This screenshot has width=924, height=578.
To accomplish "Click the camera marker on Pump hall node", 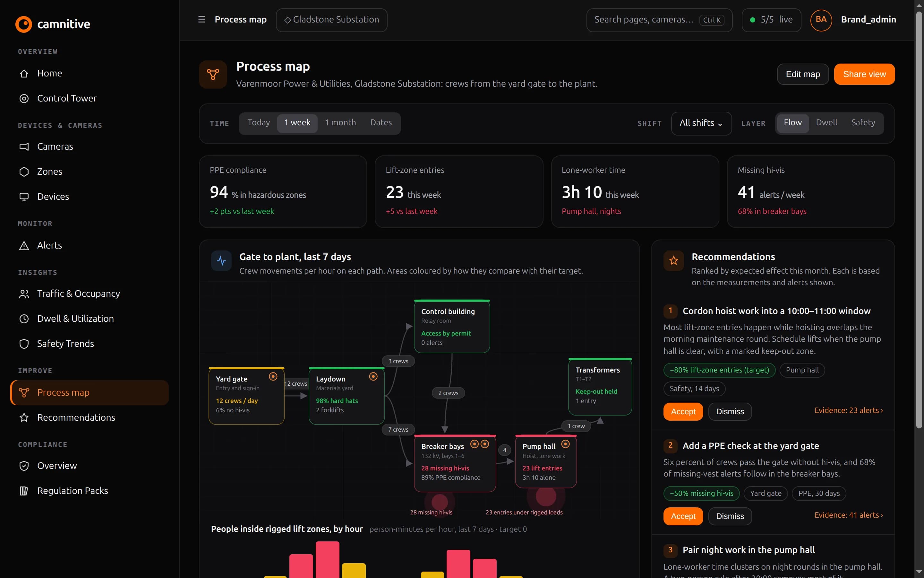I will click(x=566, y=444).
